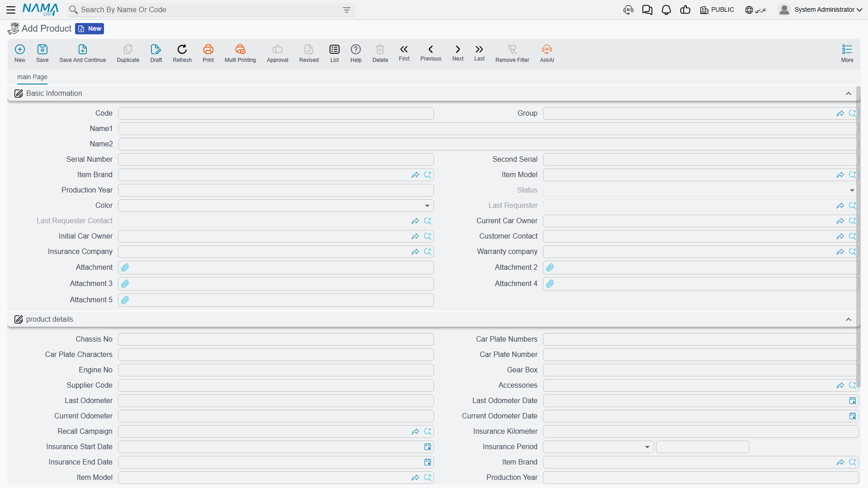This screenshot has height=488, width=868.
Task: Select the main Page tab
Action: click(32, 77)
